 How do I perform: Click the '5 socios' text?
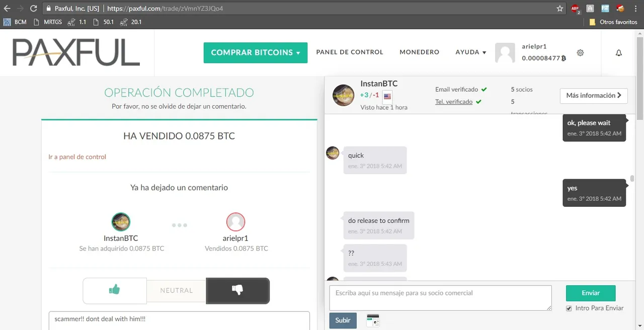522,90
